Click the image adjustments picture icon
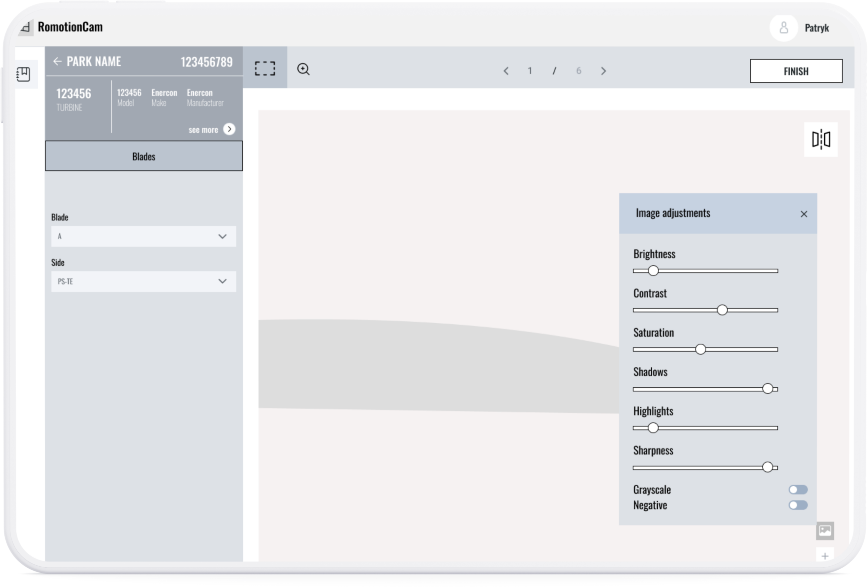This screenshot has height=588, width=868. (x=825, y=530)
